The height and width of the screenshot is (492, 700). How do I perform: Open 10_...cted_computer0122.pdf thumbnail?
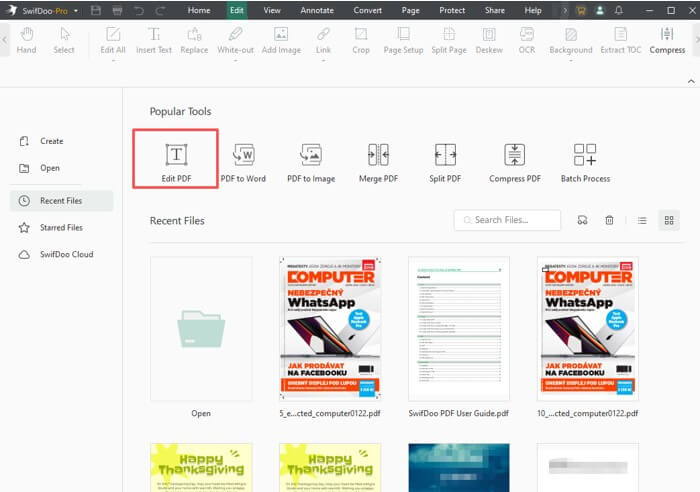pos(588,329)
